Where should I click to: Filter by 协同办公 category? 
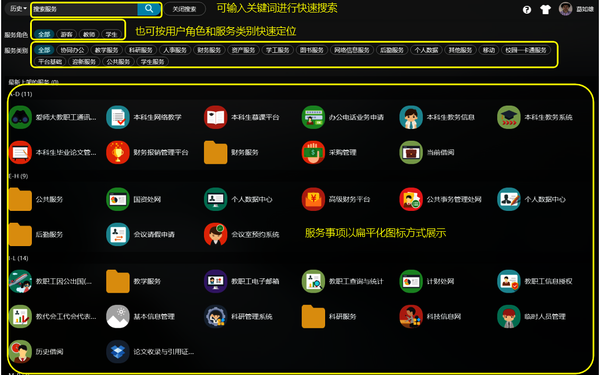(x=72, y=50)
